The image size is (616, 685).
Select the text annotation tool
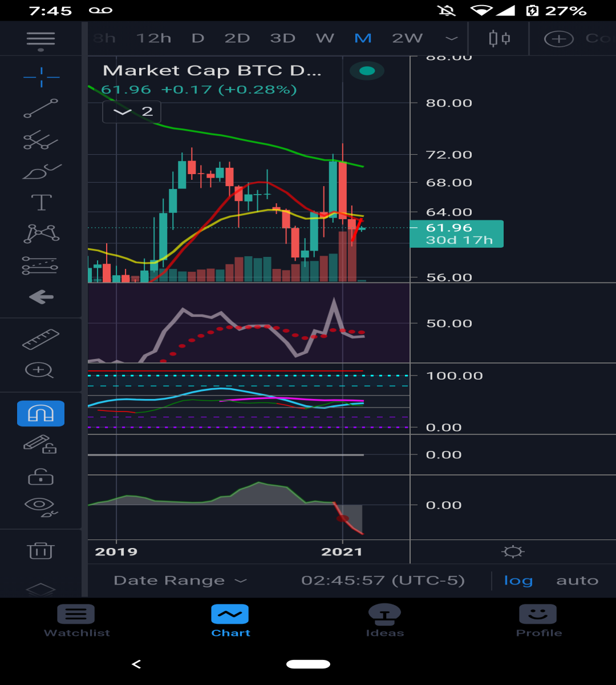[41, 202]
